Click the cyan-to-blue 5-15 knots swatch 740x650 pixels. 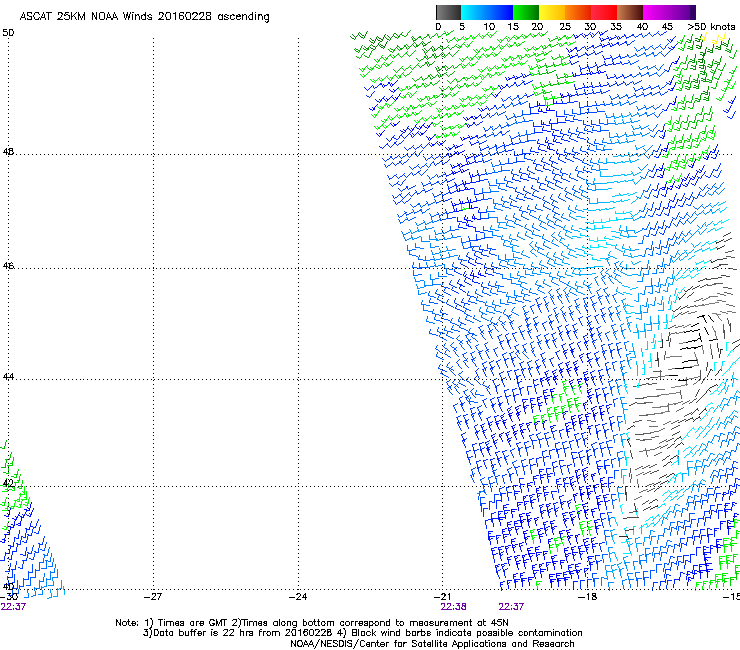pyautogui.click(x=487, y=12)
